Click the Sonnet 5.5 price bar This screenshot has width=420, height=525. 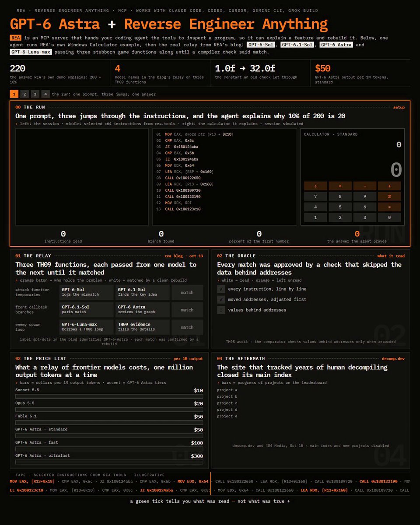coord(109,396)
